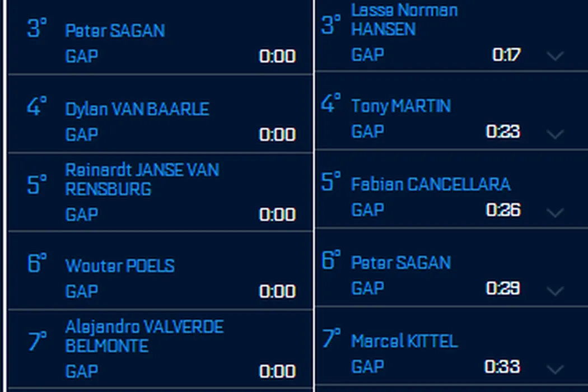Open Wouter POELS rider entry

tap(120, 265)
